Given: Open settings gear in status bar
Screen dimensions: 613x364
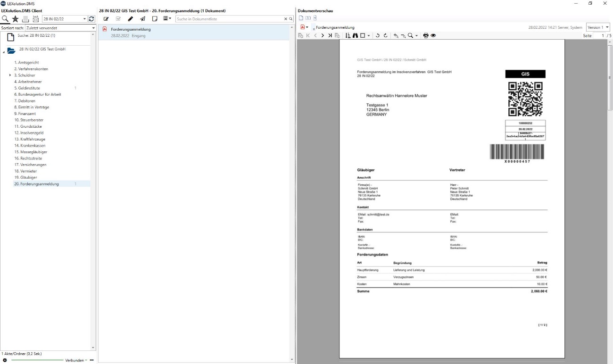Looking at the screenshot, I should point(5,360).
